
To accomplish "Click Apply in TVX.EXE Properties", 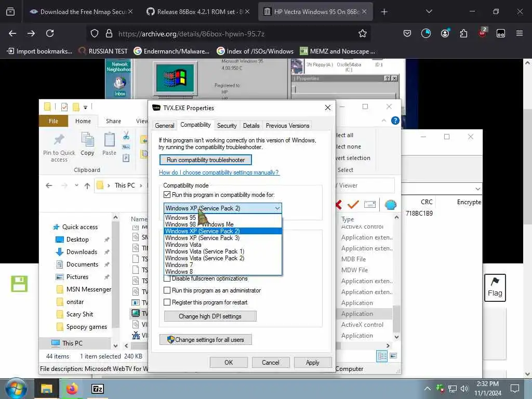I will [312, 362].
